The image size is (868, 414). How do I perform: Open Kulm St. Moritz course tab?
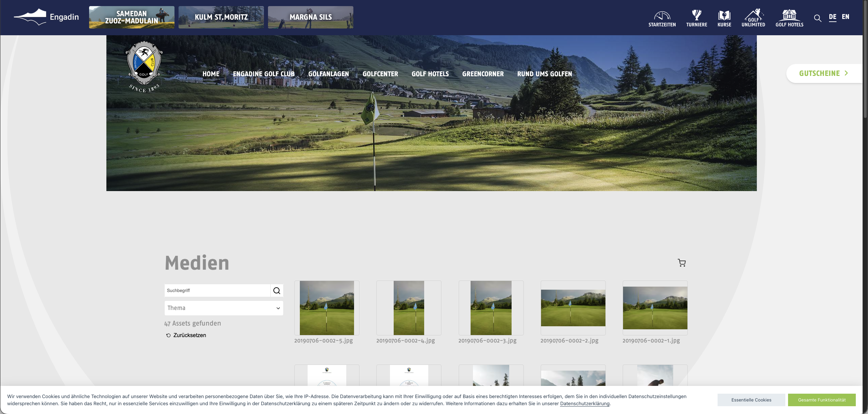pos(221,17)
